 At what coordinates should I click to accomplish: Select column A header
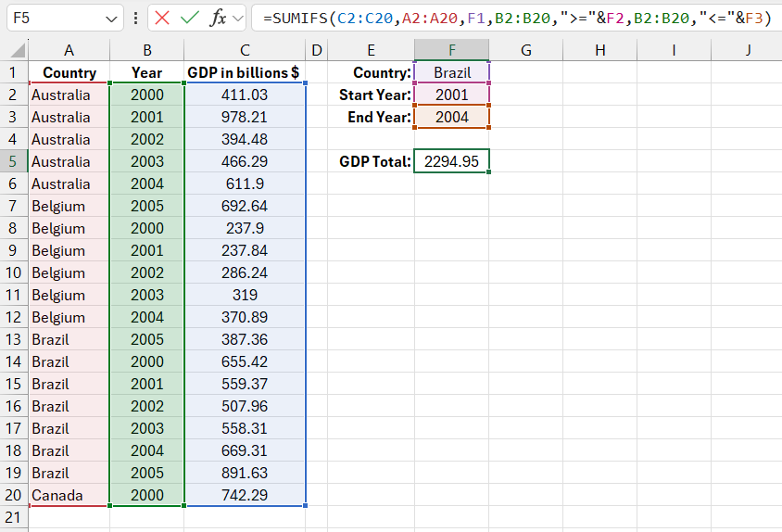pyautogui.click(x=69, y=50)
